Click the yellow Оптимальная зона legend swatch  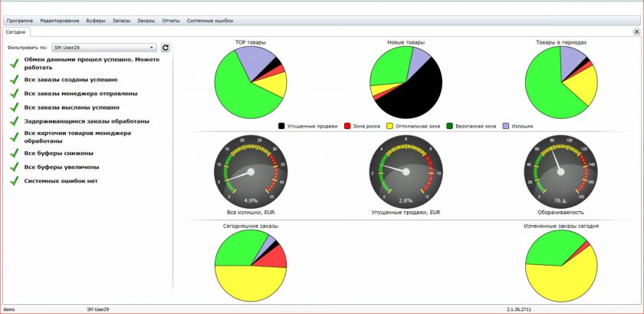coord(390,127)
